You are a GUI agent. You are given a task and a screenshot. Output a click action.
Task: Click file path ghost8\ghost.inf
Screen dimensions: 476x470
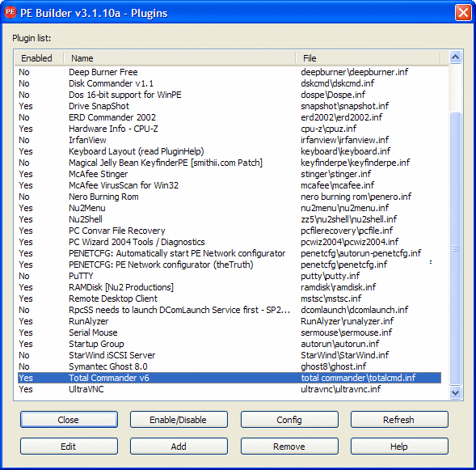[334, 366]
